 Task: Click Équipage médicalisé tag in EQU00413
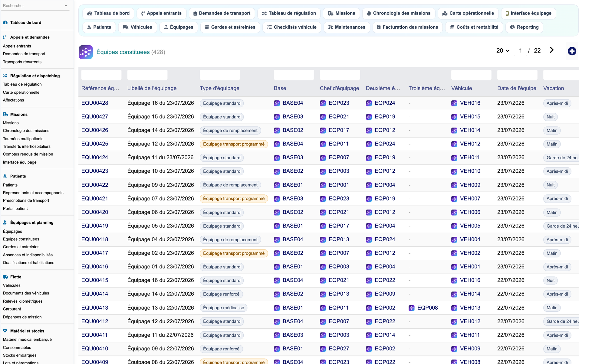224,308
